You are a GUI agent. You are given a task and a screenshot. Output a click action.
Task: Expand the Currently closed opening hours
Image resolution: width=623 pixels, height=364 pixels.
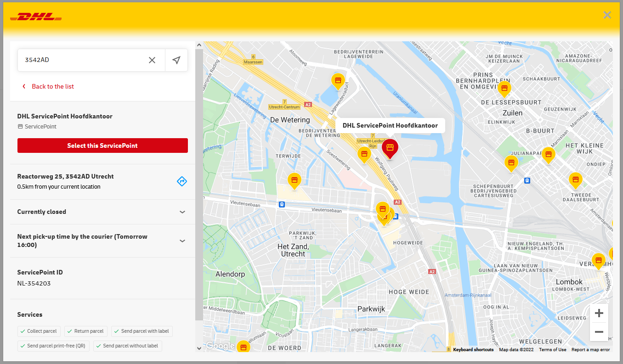102,212
